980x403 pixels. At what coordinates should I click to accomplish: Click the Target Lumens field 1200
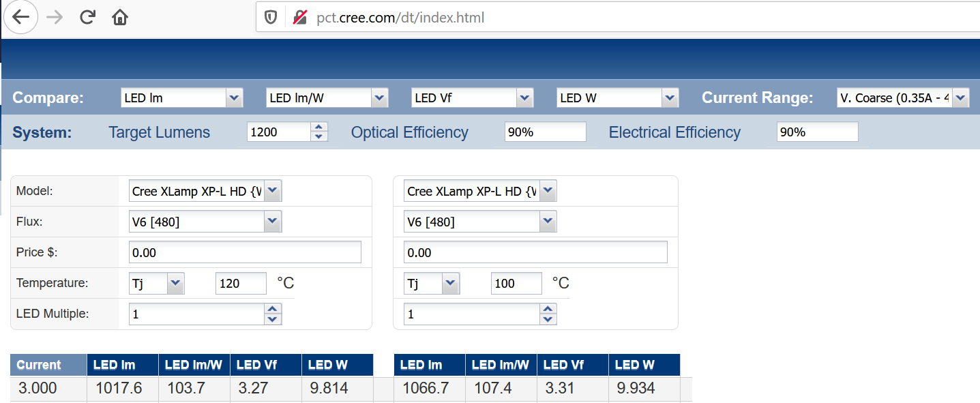279,132
